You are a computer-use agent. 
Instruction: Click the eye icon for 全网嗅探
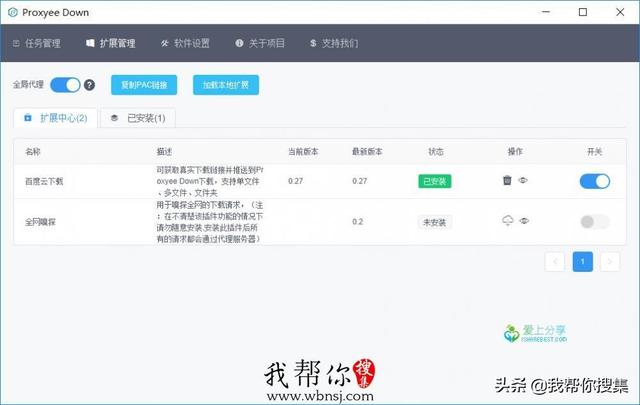(x=524, y=221)
